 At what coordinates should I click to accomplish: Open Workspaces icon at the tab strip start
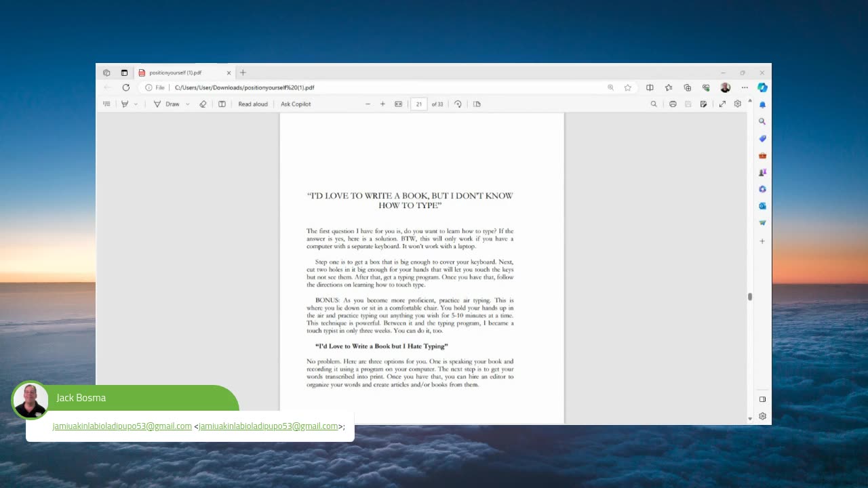[x=106, y=73]
